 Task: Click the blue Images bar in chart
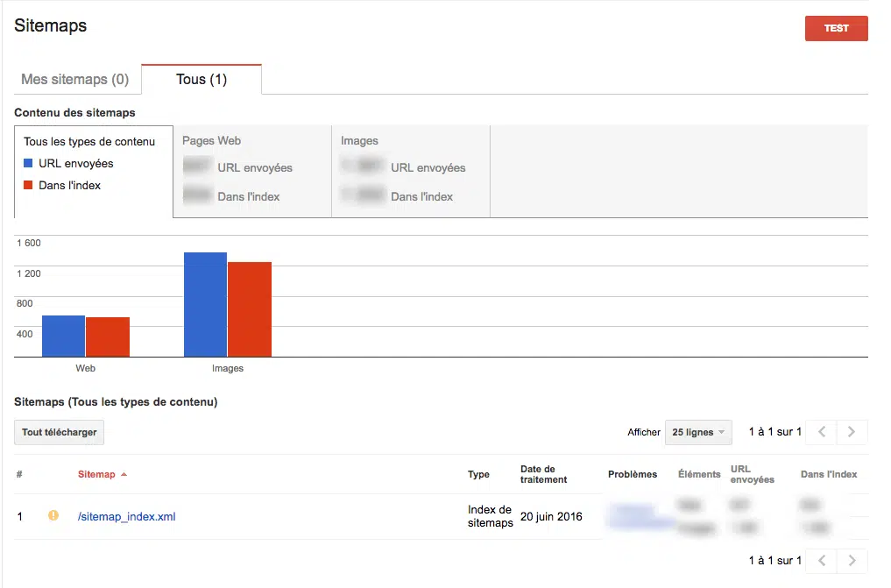[x=205, y=304]
